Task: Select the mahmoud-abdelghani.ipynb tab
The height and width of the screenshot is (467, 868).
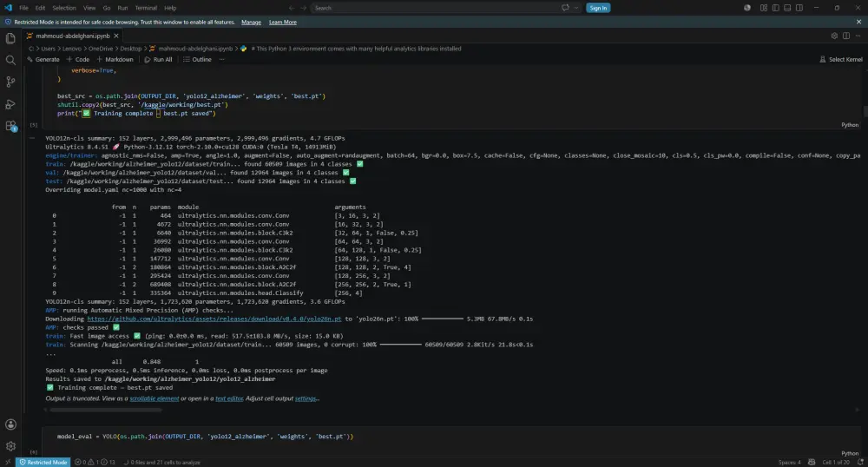Action: (73, 36)
